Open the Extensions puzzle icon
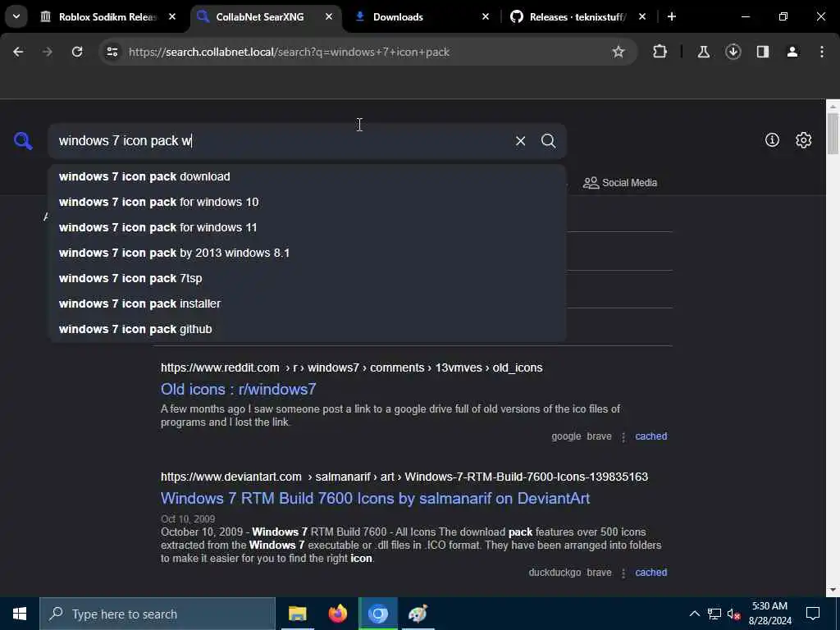The width and height of the screenshot is (840, 630). tap(660, 52)
